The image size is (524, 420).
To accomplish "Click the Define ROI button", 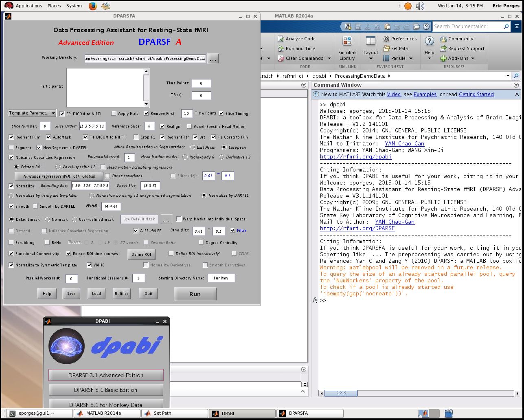I will pos(141,254).
